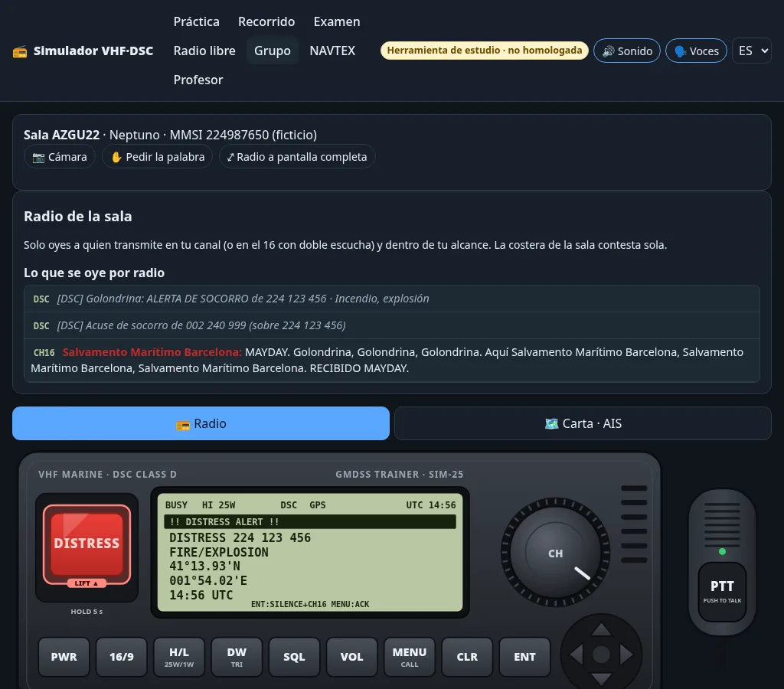Open the NAVTEX page
Viewport: 784px width, 689px height.
click(x=332, y=51)
